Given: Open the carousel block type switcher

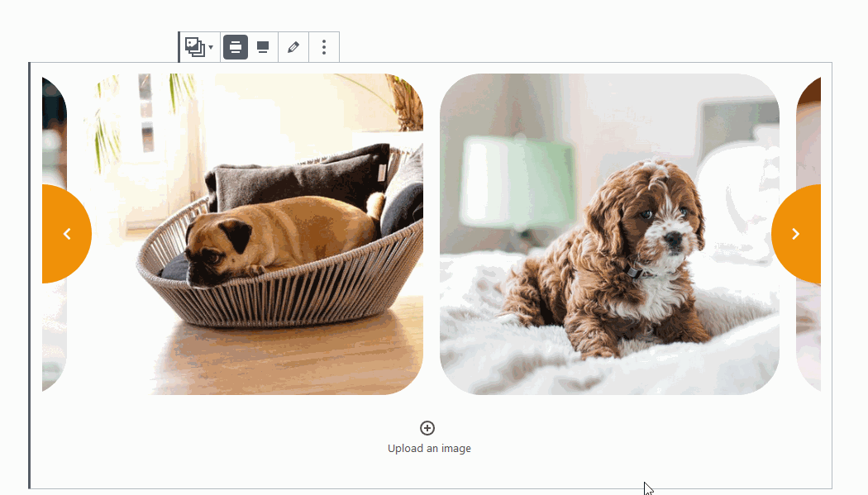Looking at the screenshot, I should click(x=199, y=47).
